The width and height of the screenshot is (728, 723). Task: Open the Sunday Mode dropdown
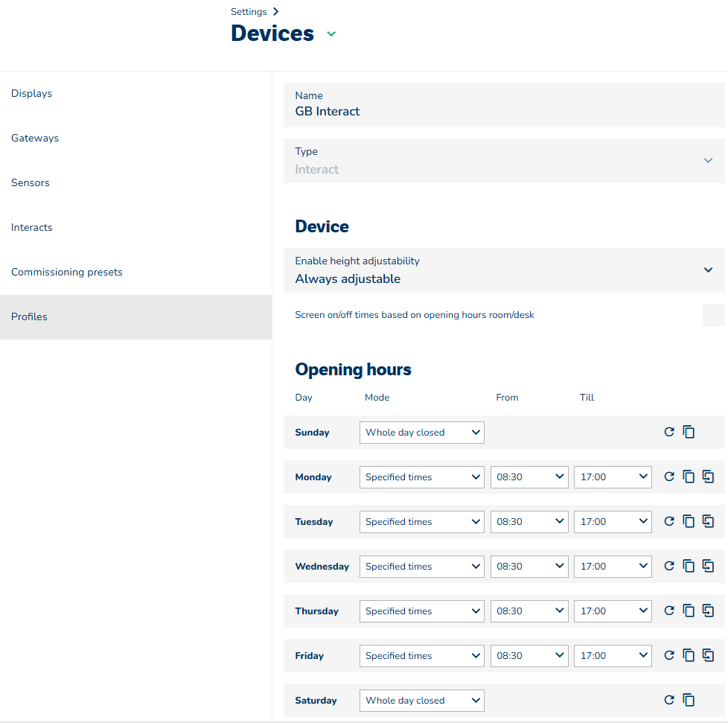421,433
